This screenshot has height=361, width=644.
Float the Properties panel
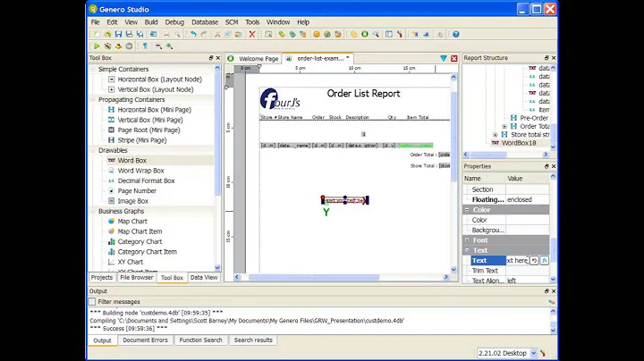coord(547,166)
